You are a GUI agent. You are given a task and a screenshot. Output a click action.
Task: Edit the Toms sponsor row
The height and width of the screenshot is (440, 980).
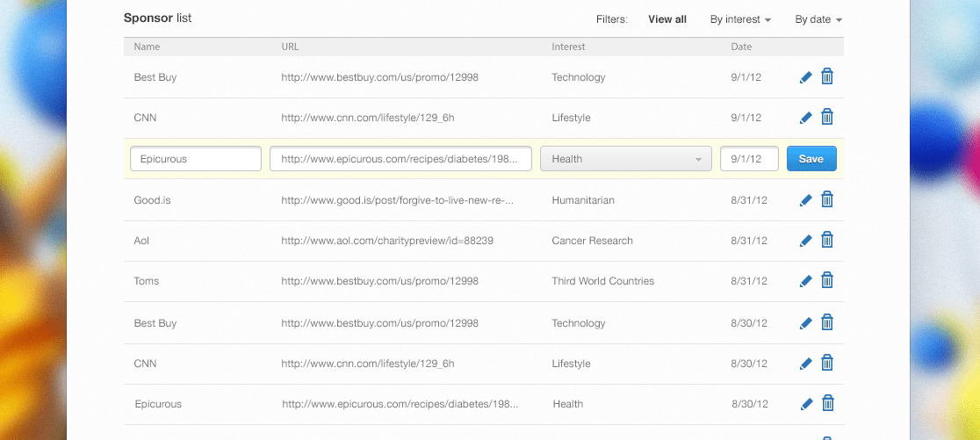[x=806, y=281]
